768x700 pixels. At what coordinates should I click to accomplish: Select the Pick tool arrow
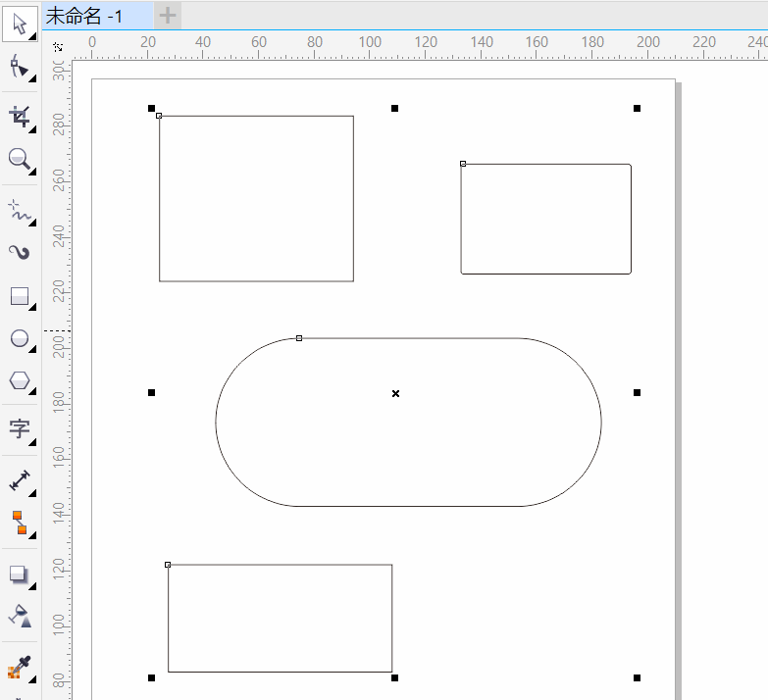click(x=19, y=24)
